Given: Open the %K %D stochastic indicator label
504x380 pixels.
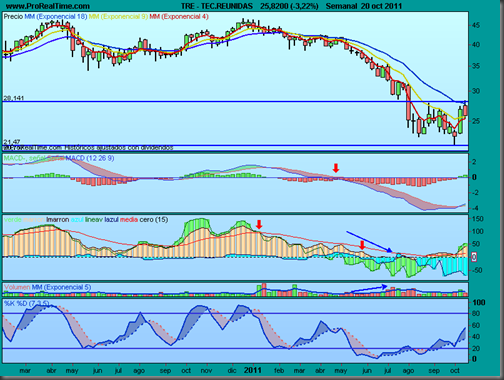Looking at the screenshot, I should (x=27, y=303).
